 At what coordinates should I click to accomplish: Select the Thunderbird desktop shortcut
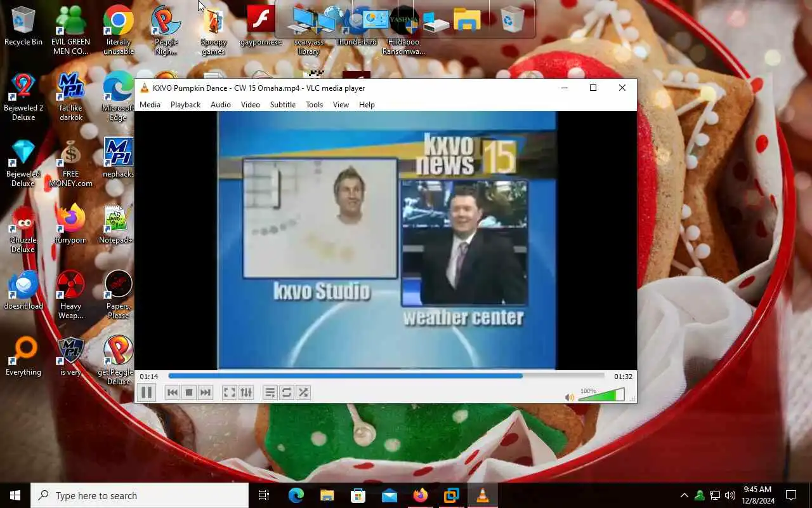coord(356,27)
